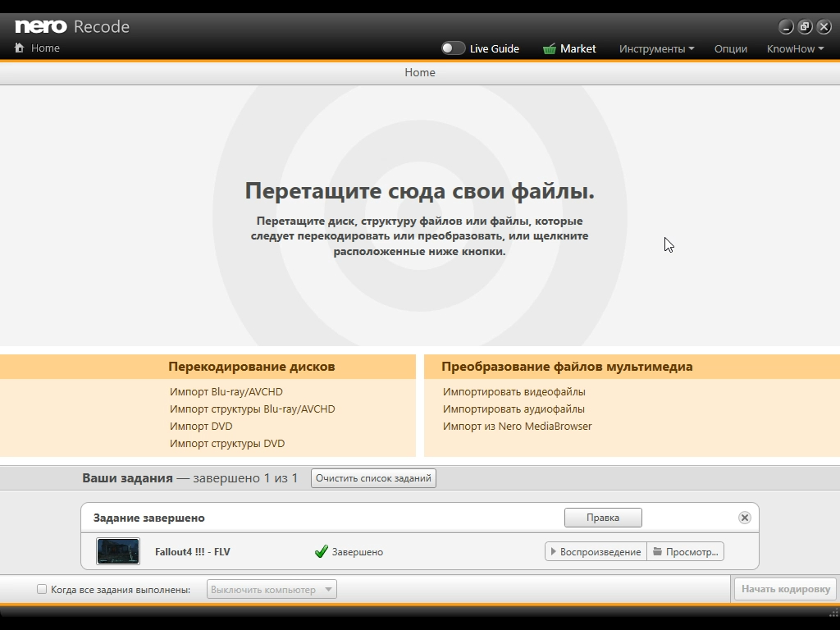This screenshot has height=630, width=840.
Task: Click the Fallout4 !!! - FLV task name
Action: (x=192, y=552)
